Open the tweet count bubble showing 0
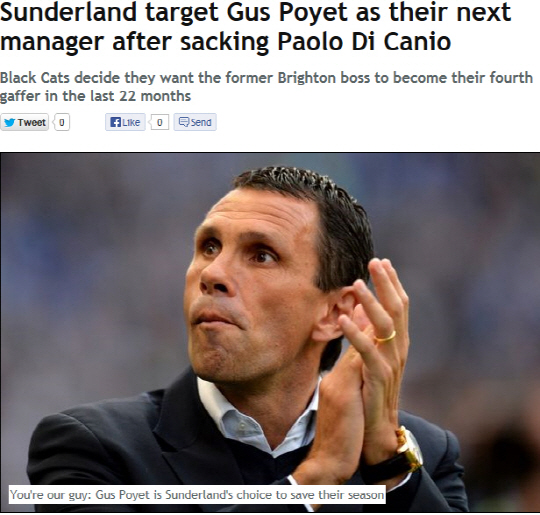This screenshot has width=540, height=515. click(62, 122)
